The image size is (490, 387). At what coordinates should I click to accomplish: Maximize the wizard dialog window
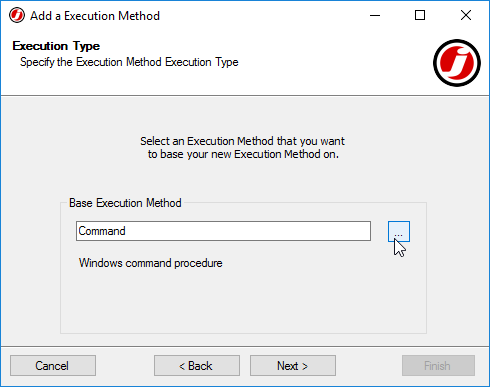420,15
